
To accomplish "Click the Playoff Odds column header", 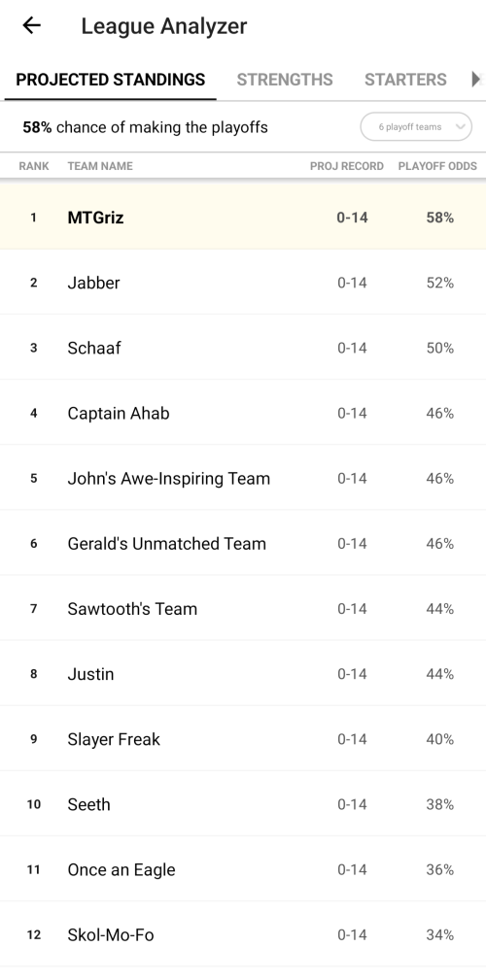I will 437,166.
